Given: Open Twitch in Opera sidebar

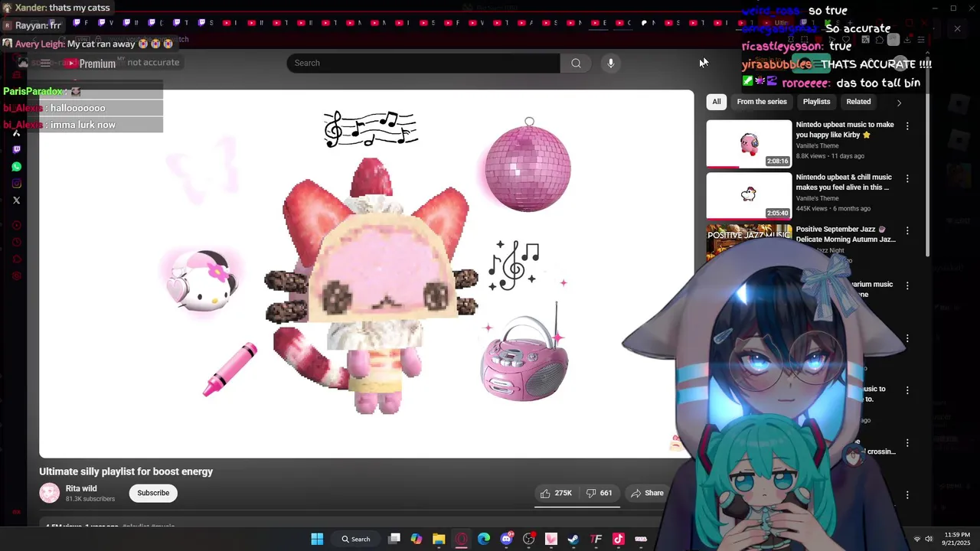Looking at the screenshot, I should pyautogui.click(x=17, y=150).
